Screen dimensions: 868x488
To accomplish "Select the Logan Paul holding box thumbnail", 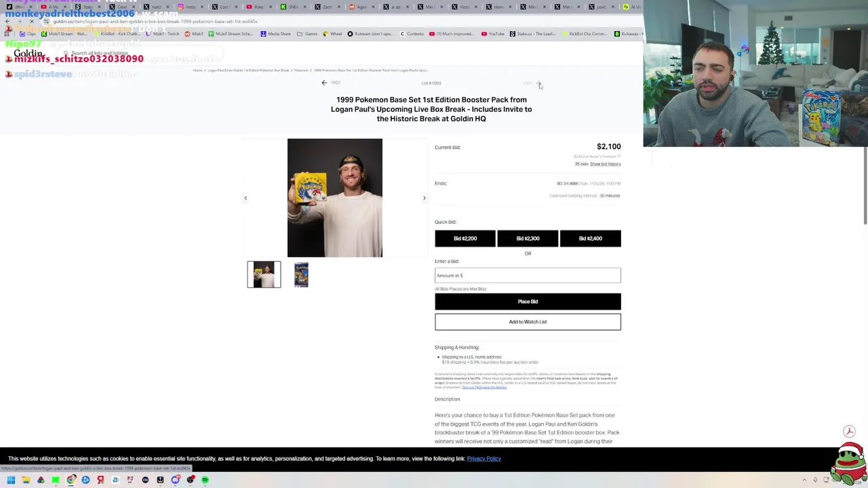I will coord(264,274).
